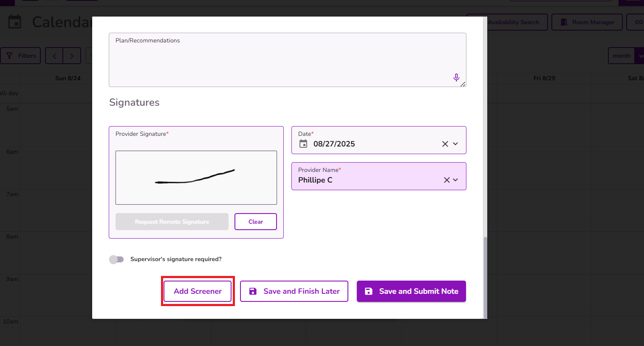The width and height of the screenshot is (644, 346).
Task: Expand the Provider Name dropdown chevron
Action: [455, 180]
